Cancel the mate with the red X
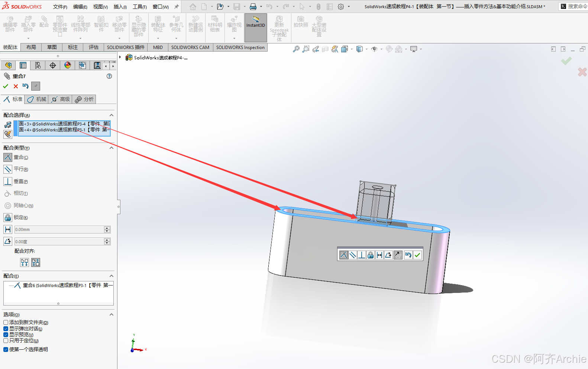 point(16,86)
